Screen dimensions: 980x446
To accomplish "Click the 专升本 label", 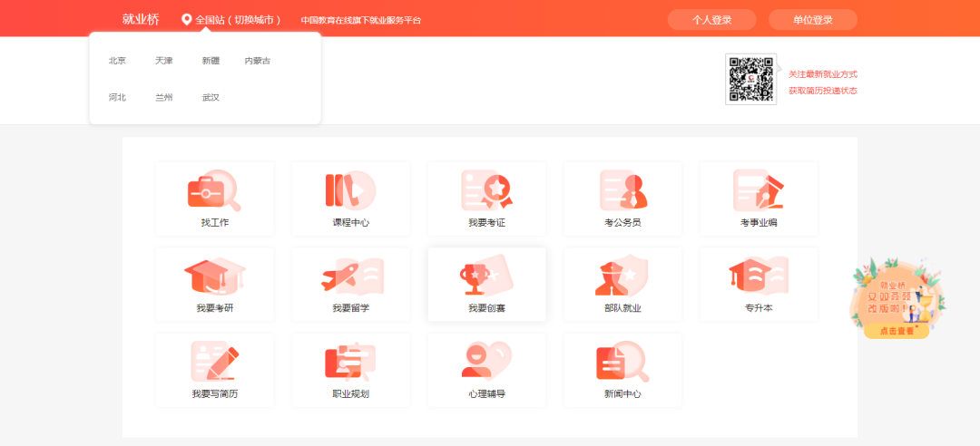I will (759, 308).
